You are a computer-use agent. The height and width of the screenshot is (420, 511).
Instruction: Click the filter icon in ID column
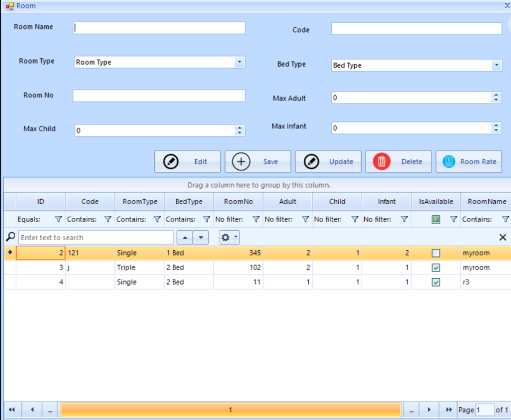pyautogui.click(x=58, y=219)
